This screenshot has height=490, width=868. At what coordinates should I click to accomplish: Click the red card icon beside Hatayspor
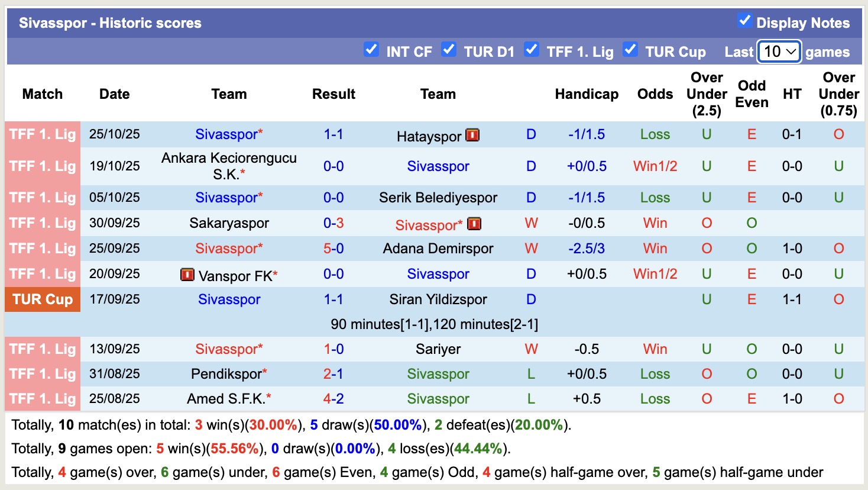click(x=471, y=134)
